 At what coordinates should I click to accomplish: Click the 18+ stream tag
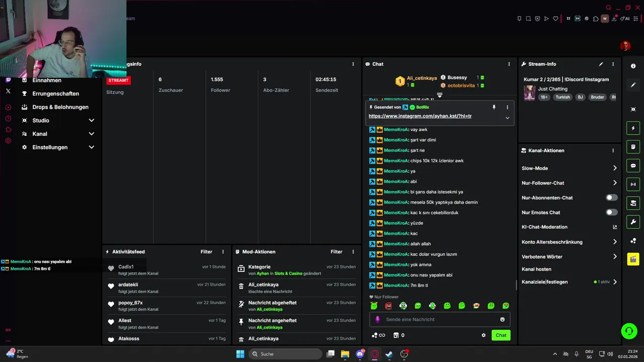544,97
